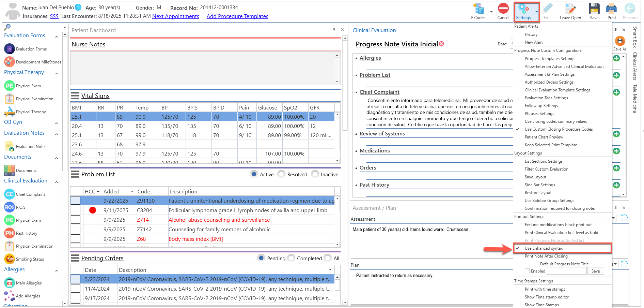Open Add Allergies sidebar icon
The width and height of the screenshot is (644, 308).
click(x=10, y=296)
